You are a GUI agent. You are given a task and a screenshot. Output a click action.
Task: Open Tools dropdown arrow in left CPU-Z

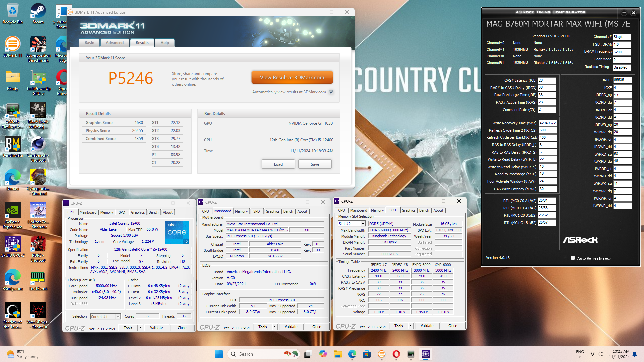click(140, 328)
